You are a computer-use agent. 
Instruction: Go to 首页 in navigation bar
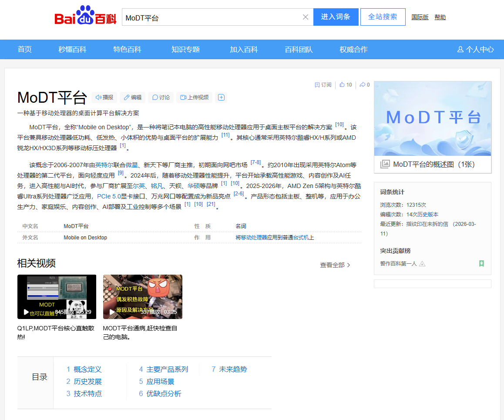(x=25, y=50)
